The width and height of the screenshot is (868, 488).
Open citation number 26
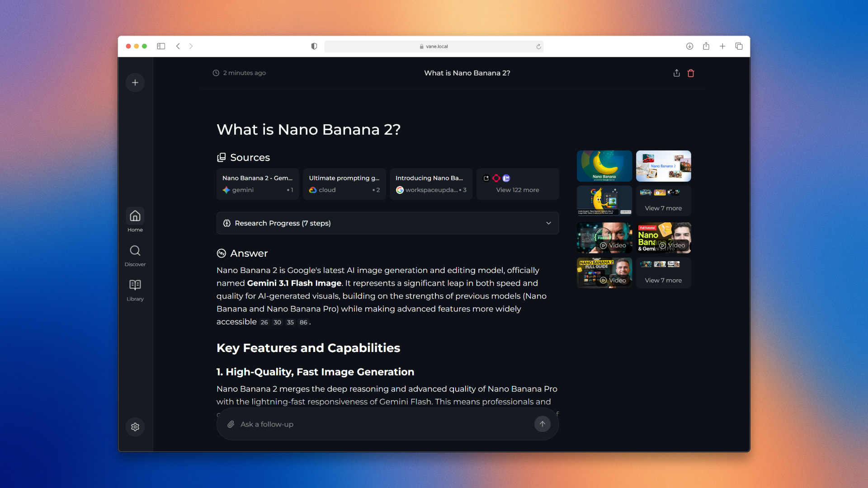264,323
